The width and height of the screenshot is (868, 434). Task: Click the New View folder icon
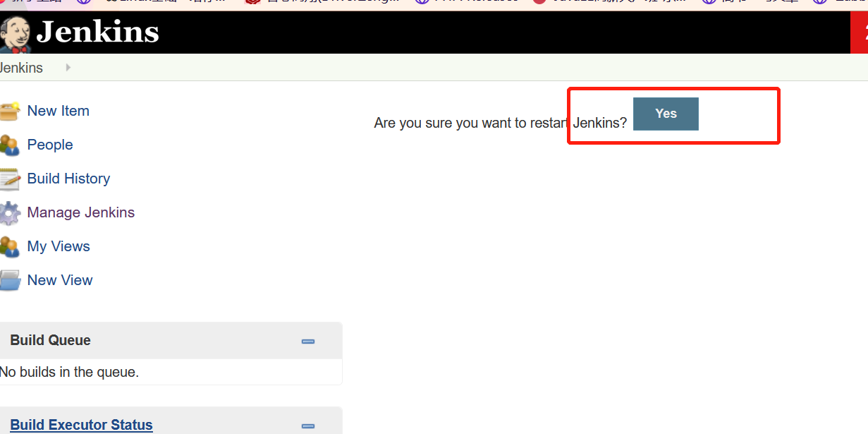(x=10, y=281)
